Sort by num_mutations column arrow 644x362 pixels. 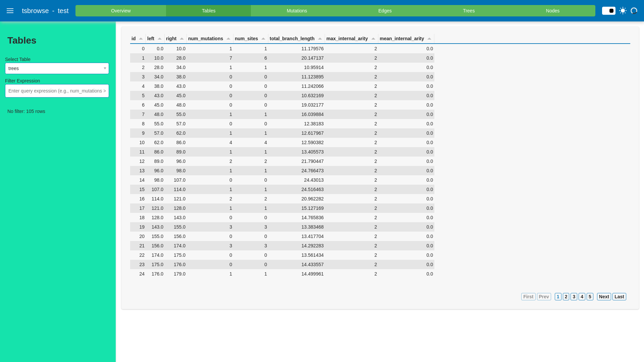[228, 39]
